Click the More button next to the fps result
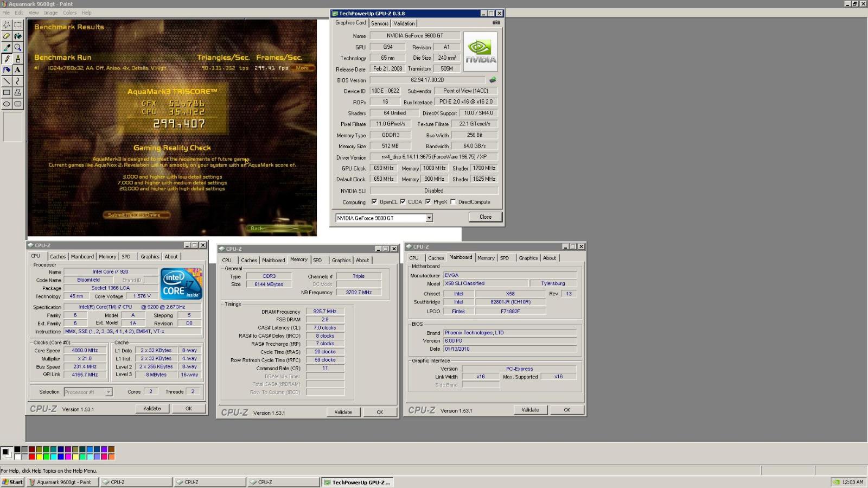 point(302,68)
